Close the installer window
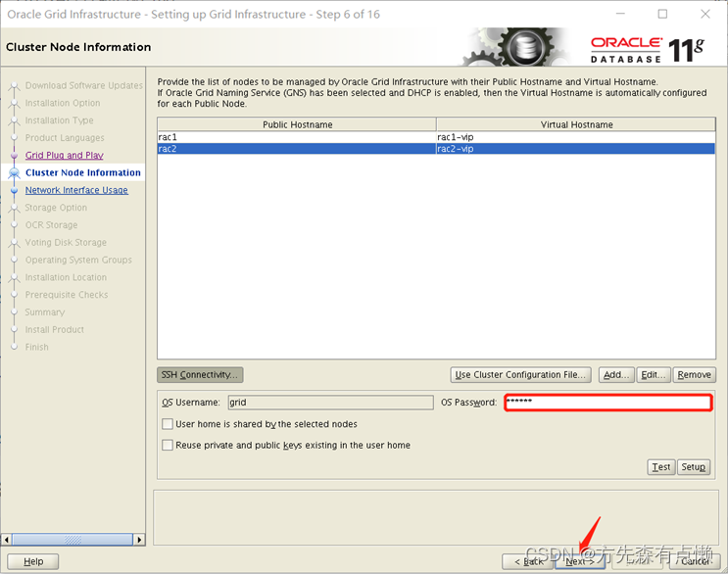 705,15
